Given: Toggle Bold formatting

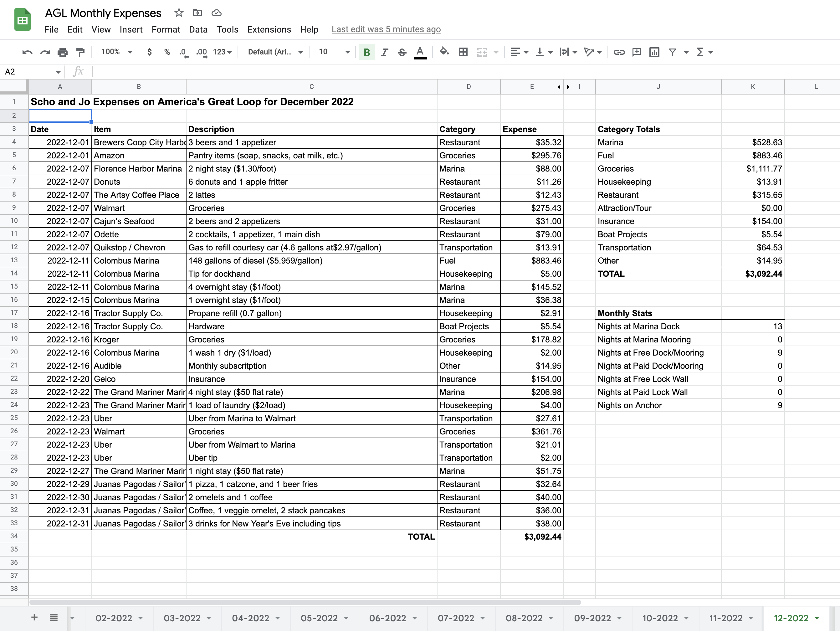Looking at the screenshot, I should 366,52.
